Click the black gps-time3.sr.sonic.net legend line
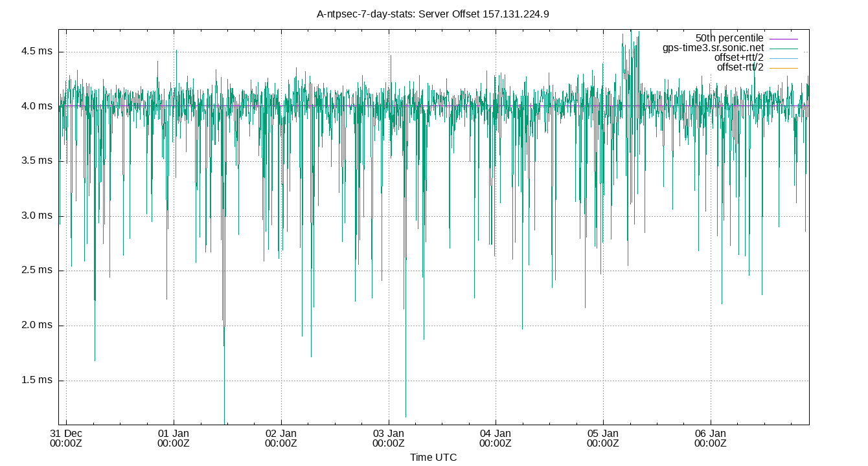 pos(782,47)
